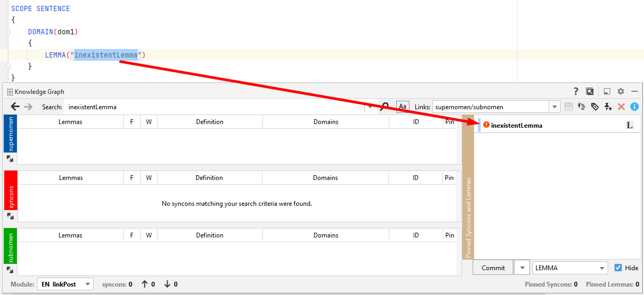Toggle the Hide checkbox

point(618,268)
